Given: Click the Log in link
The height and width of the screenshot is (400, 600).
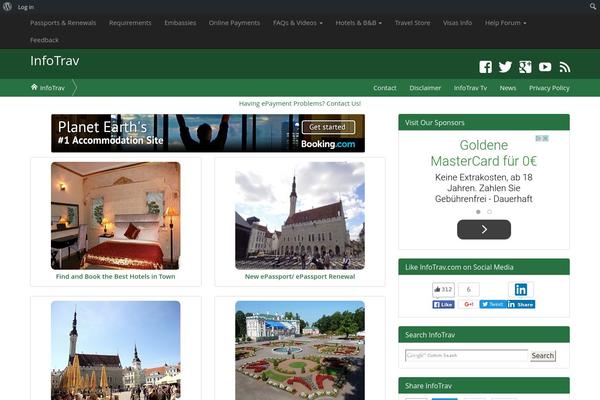Looking at the screenshot, I should click(26, 7).
